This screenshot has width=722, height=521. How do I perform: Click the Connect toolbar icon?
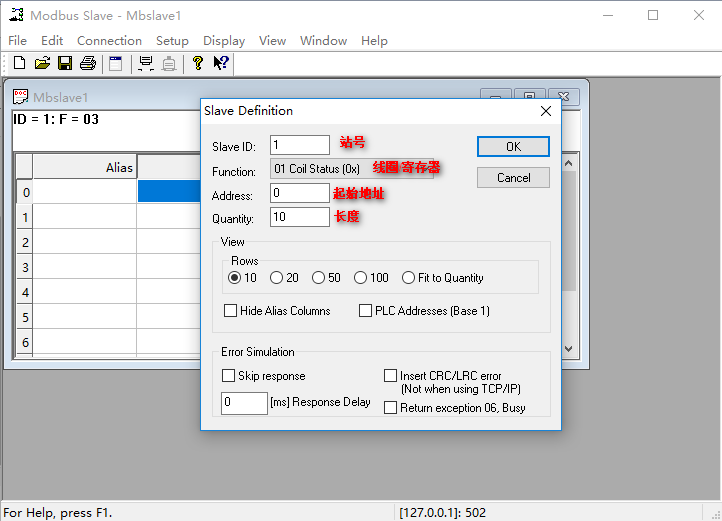pos(146,63)
